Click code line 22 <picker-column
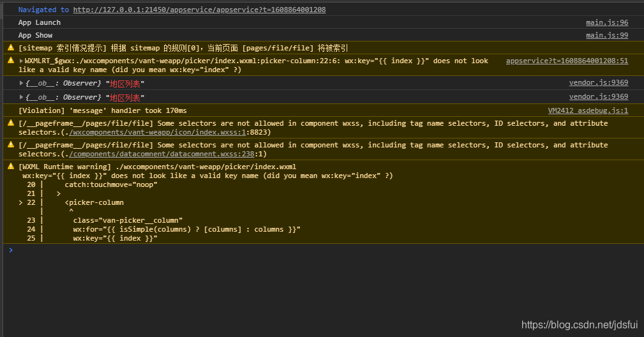This screenshot has width=644, height=337. coord(94,202)
